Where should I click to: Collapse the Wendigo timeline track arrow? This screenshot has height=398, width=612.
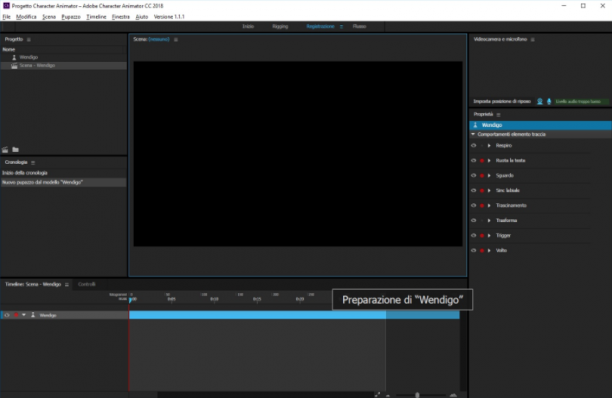click(x=24, y=315)
